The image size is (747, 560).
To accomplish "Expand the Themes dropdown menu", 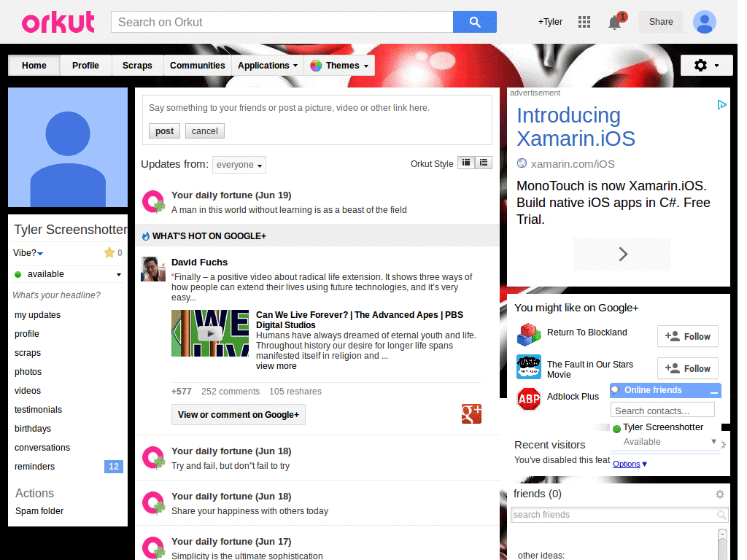I will click(339, 65).
